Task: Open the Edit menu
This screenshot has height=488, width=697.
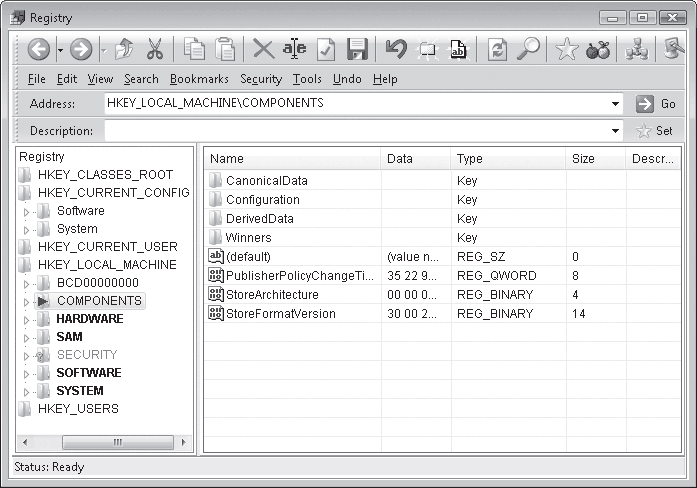Action: (x=67, y=79)
